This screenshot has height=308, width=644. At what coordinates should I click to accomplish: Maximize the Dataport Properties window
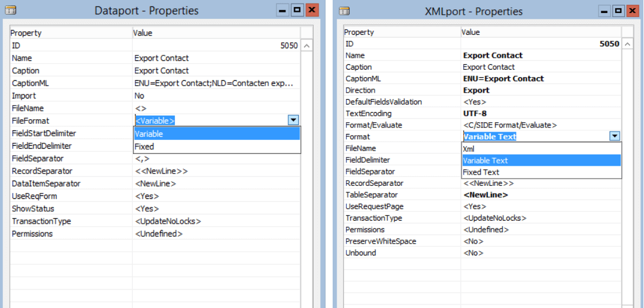297,10
